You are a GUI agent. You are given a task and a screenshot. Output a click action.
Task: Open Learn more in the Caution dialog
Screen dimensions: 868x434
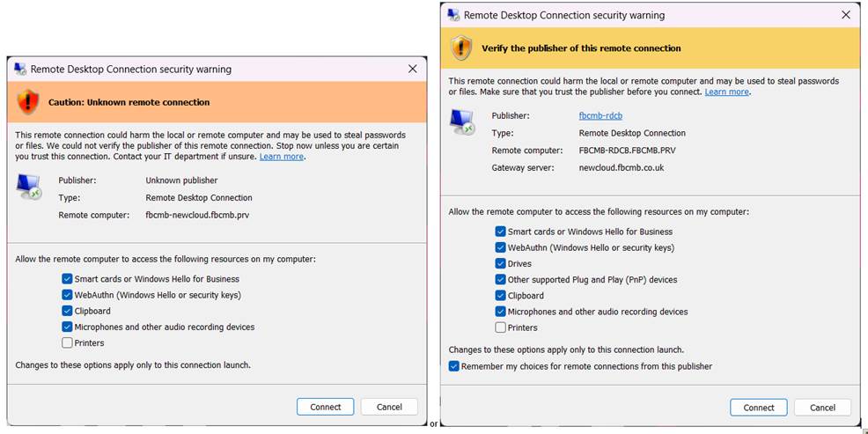282,156
